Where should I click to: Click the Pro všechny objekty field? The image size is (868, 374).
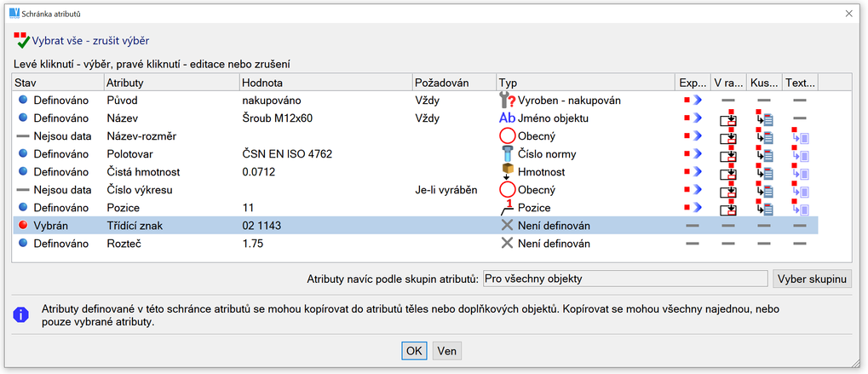(x=624, y=279)
